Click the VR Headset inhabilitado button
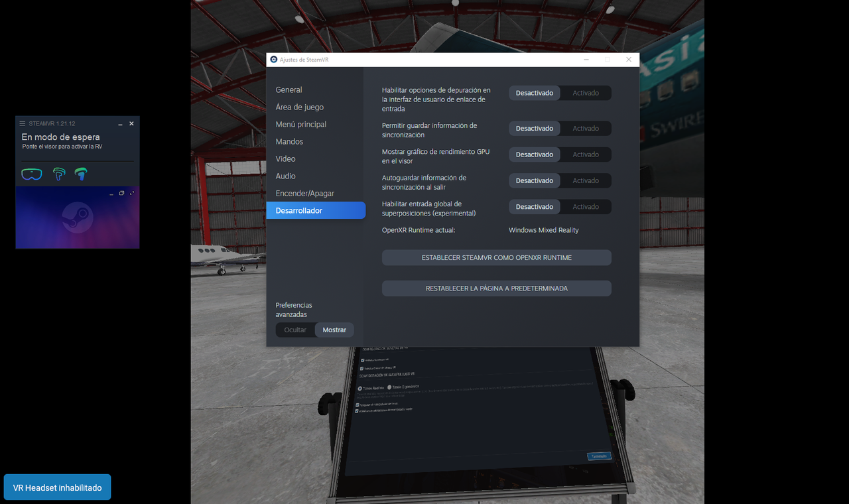This screenshot has height=504, width=849. (58, 487)
